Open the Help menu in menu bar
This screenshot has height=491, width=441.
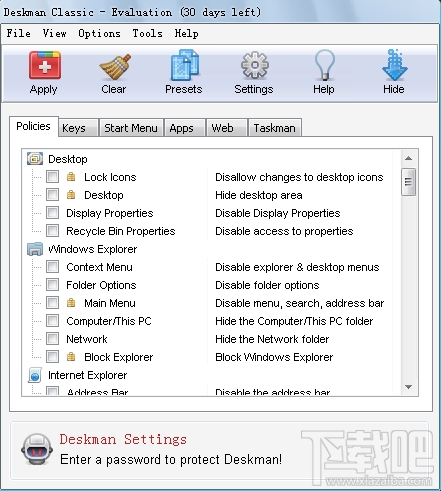pos(186,33)
